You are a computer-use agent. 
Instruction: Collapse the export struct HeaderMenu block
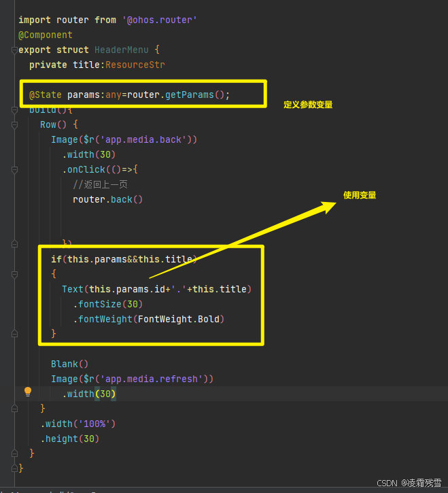pos(14,50)
